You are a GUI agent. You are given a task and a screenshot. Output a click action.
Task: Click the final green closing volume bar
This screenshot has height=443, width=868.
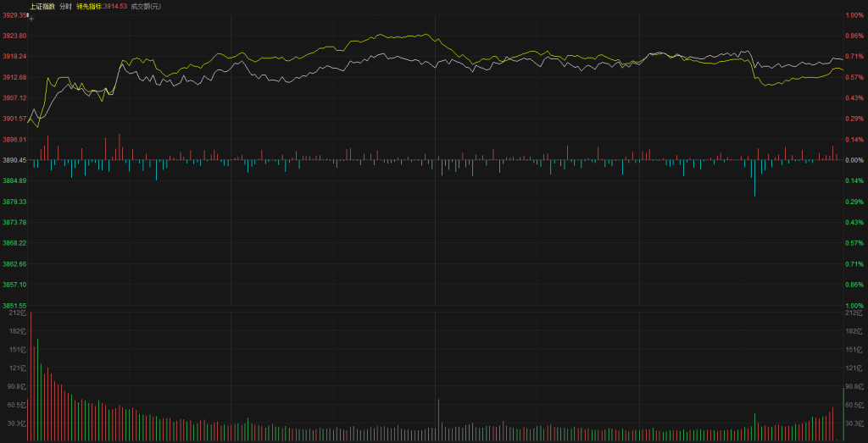pyautogui.click(x=843, y=413)
